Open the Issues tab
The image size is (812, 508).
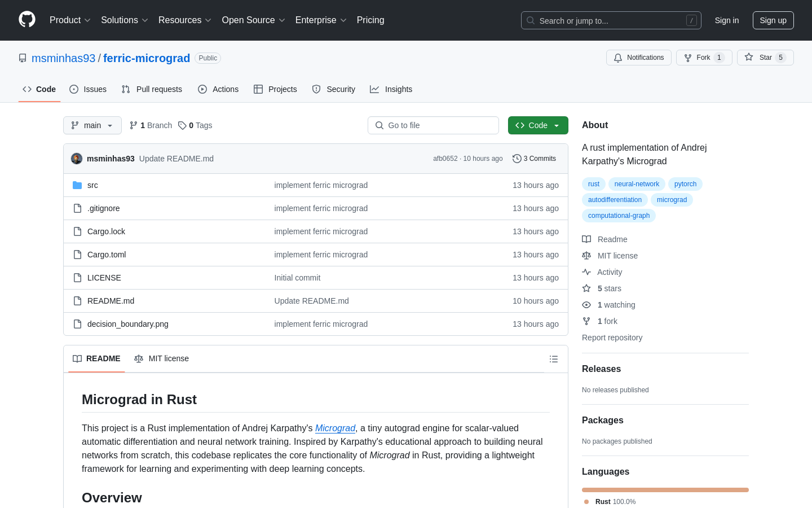[88, 89]
